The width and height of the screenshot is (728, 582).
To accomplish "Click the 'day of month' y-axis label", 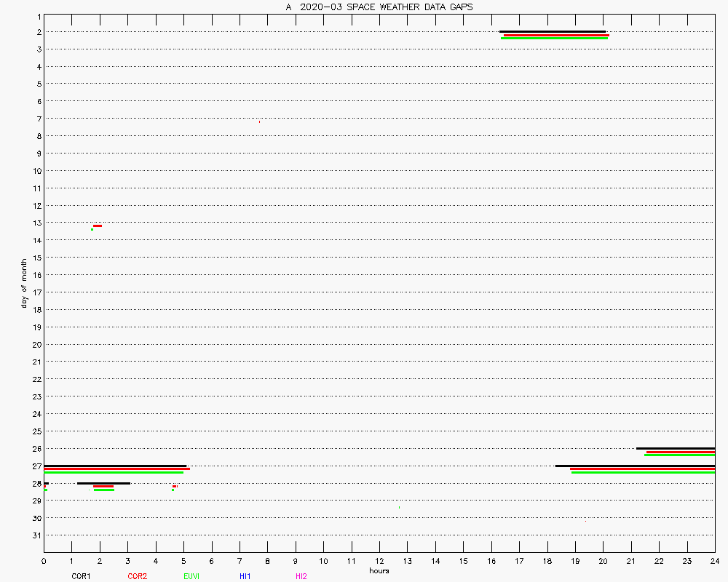I will [x=24, y=283].
